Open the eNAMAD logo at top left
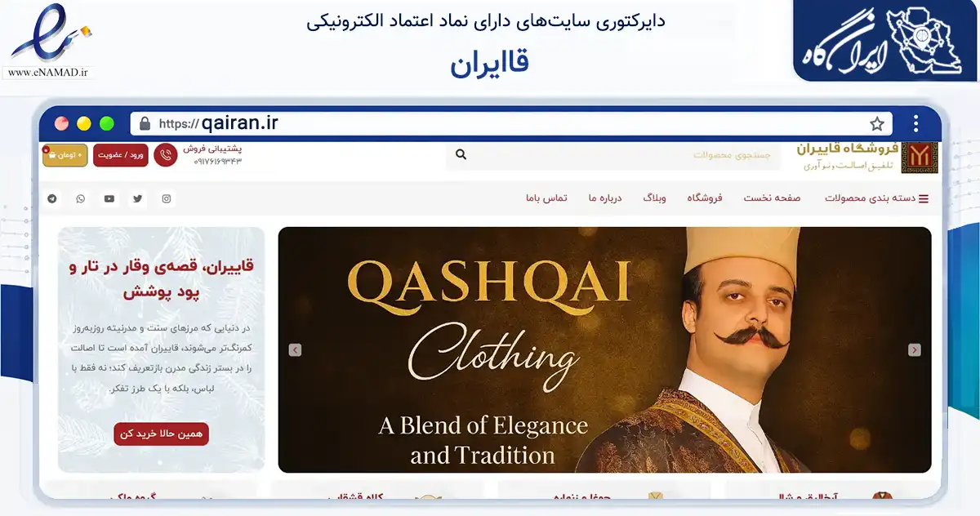The image size is (980, 516). [x=50, y=41]
